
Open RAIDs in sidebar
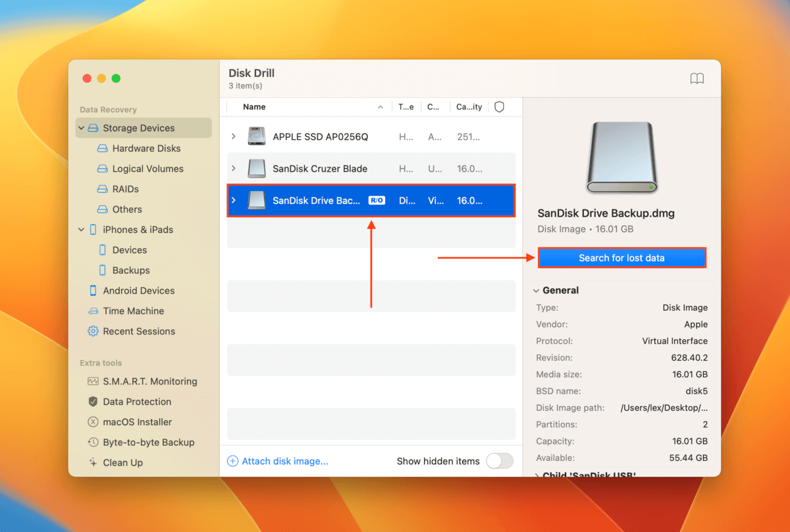[x=126, y=190]
